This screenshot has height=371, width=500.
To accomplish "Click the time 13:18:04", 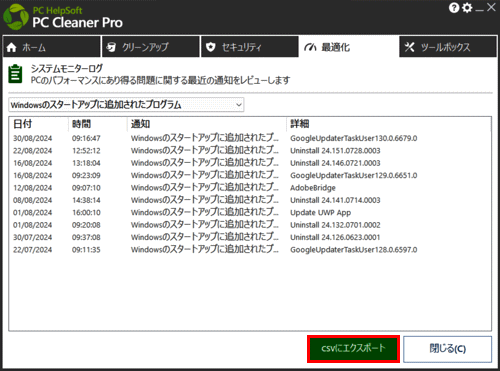I will (86, 163).
